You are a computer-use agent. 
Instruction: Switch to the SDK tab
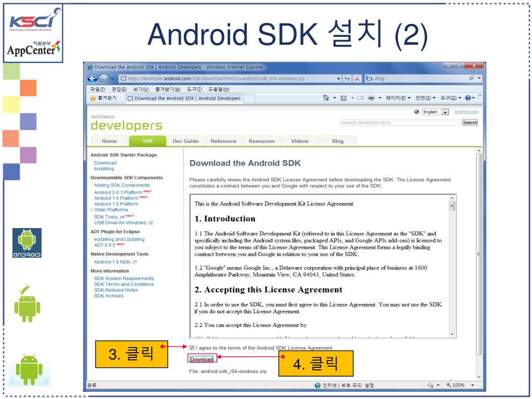tap(148, 141)
